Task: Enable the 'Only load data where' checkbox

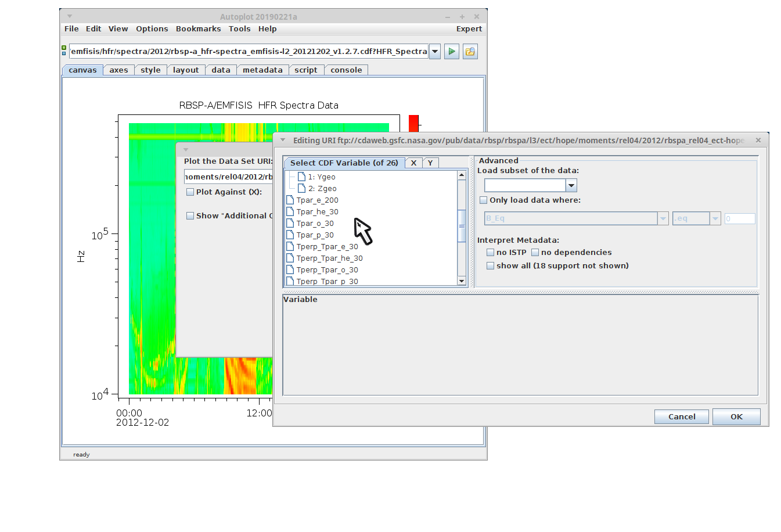Action: 484,200
